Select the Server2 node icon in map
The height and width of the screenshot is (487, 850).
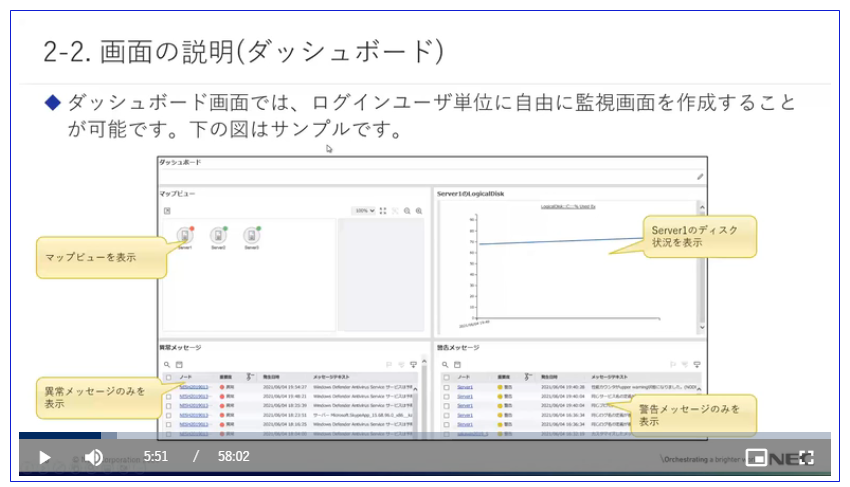(x=218, y=235)
